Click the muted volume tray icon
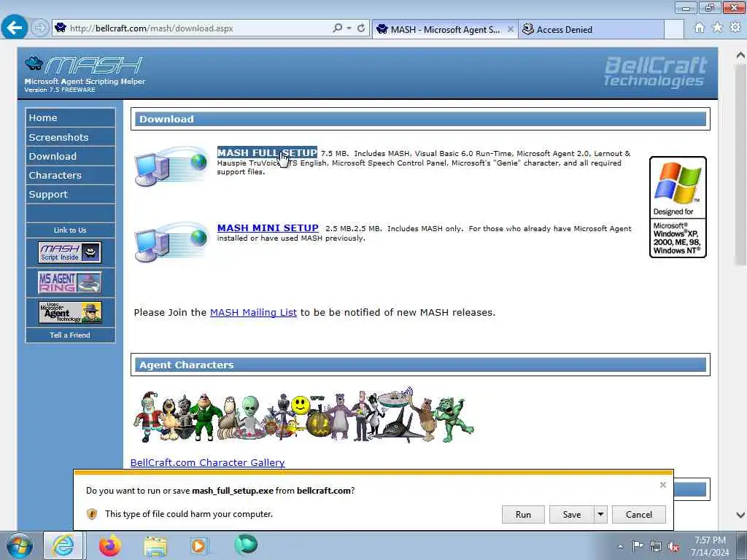This screenshot has width=747, height=560. point(673,546)
